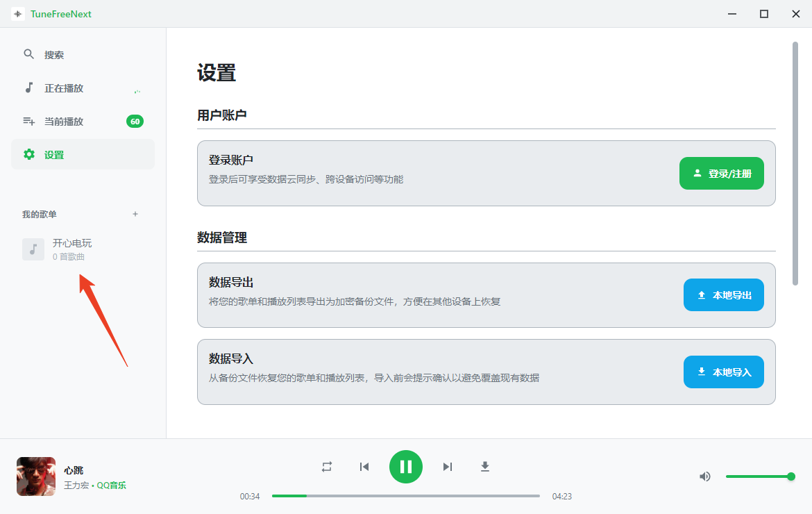Pause the currently playing song
The width and height of the screenshot is (812, 514).
(406, 467)
